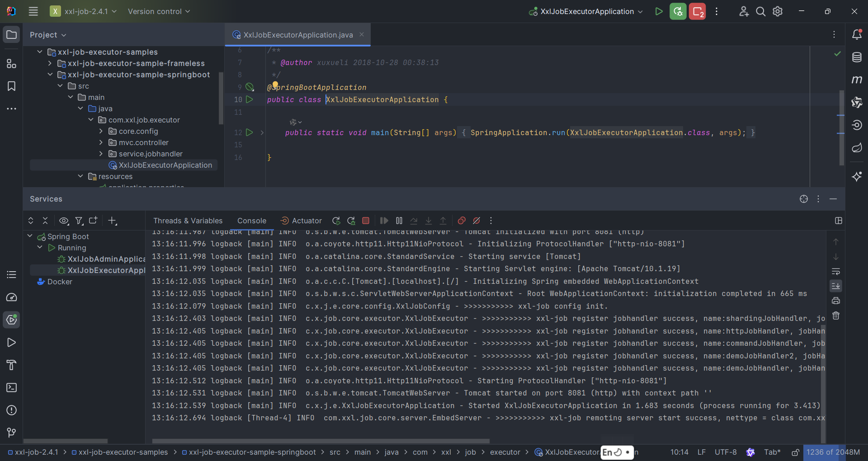Click the Notifications bell icon

coord(857,34)
